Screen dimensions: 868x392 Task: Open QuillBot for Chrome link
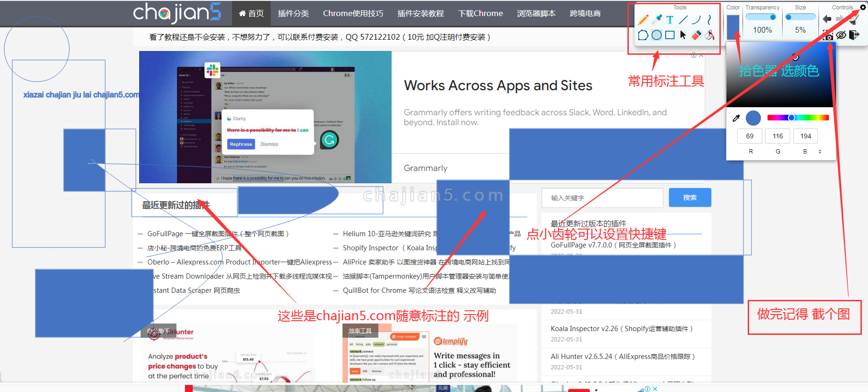[419, 290]
